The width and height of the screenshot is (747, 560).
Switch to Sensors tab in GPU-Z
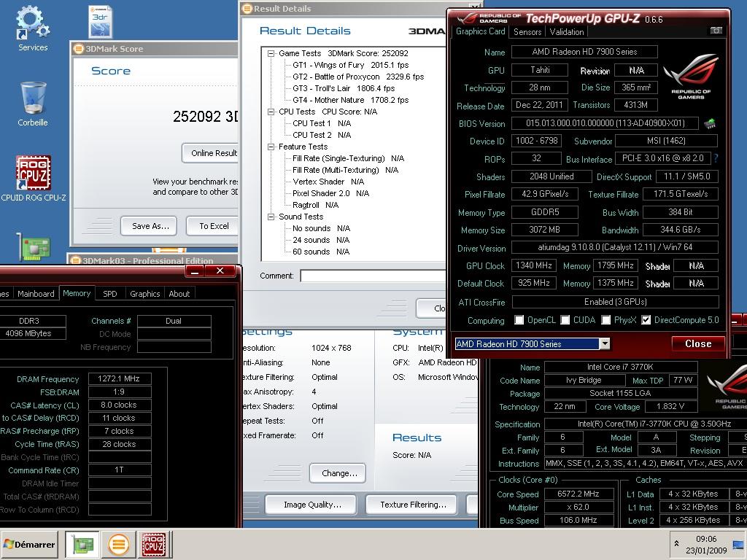coord(527,32)
